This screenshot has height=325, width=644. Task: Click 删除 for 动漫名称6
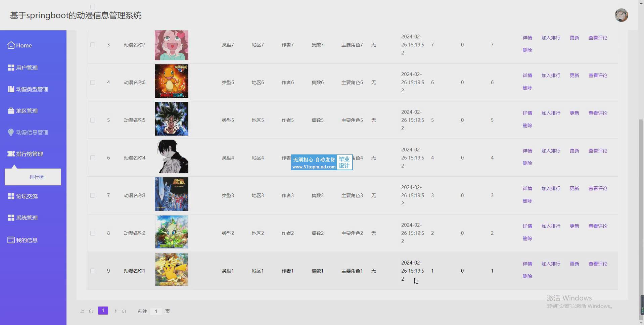coord(527,88)
